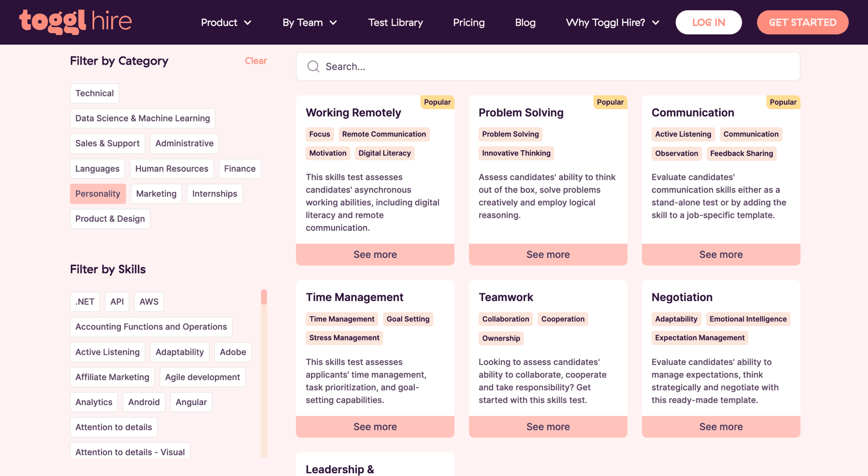The width and height of the screenshot is (868, 476).
Task: Select the AWS skill filter
Action: pyautogui.click(x=149, y=302)
